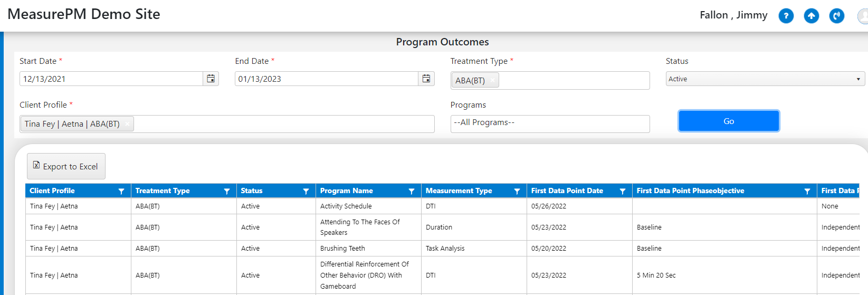Filter the First Data Point Date column
The image size is (868, 295).
[623, 191]
